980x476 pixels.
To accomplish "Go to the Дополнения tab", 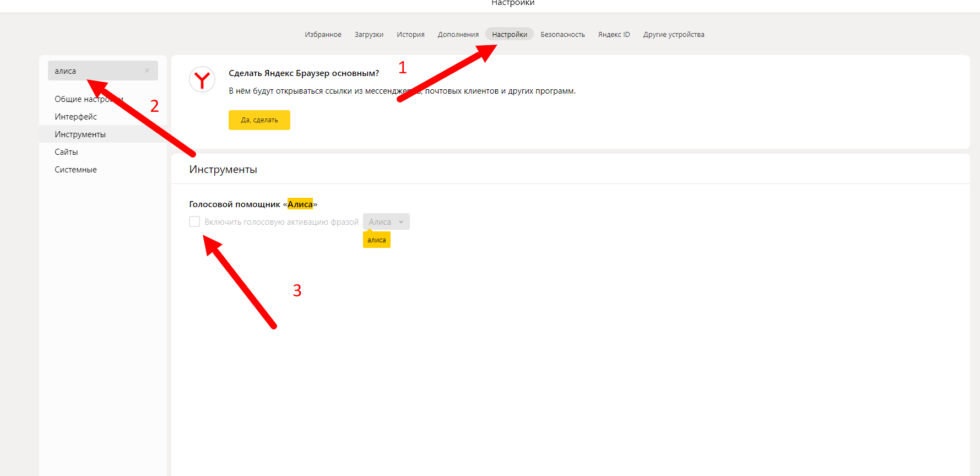I will [x=458, y=34].
